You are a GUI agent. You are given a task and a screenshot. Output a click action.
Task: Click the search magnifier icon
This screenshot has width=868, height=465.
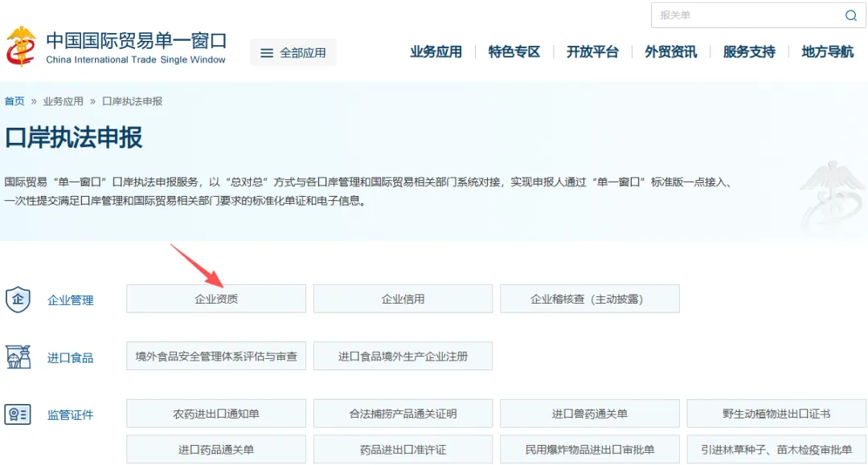851,15
